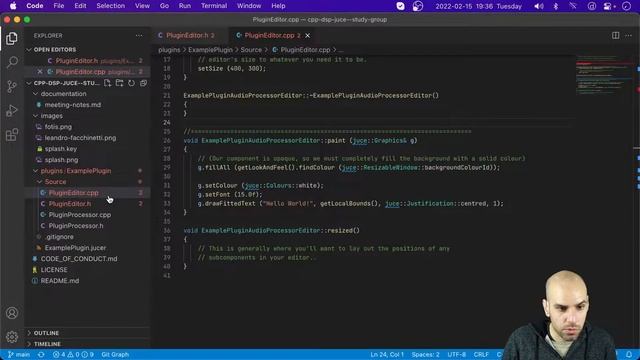Open the editor more actions ellipsis
This screenshot has width=640, height=360.
628,36
